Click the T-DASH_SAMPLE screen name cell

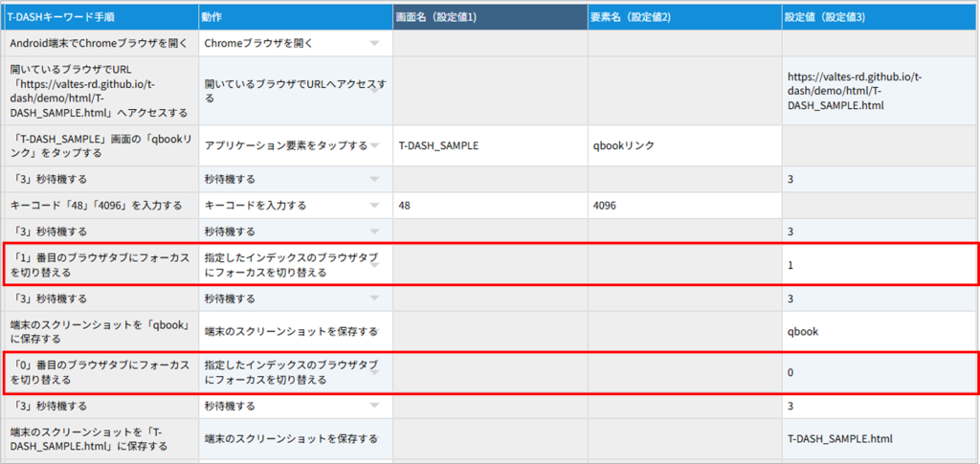(x=490, y=146)
